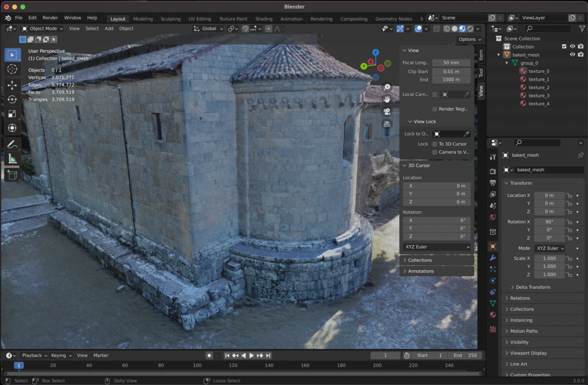Open the sidebar Item tab
588x385 pixels.
481,55
